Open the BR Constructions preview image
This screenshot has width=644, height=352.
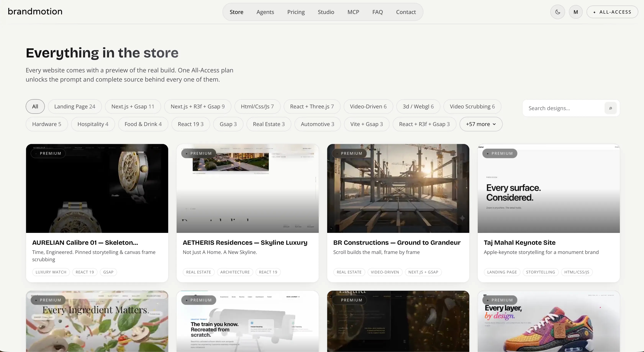tap(398, 188)
